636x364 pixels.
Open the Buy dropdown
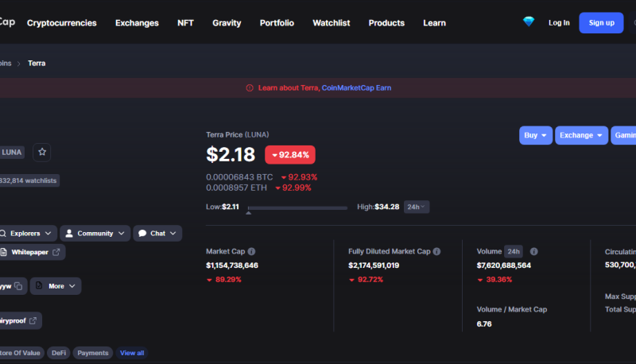[535, 135]
